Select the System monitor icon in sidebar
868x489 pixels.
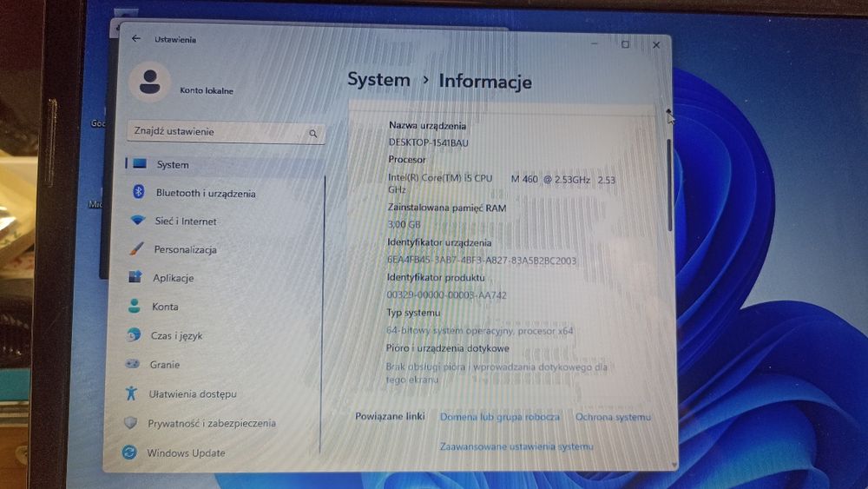point(140,163)
